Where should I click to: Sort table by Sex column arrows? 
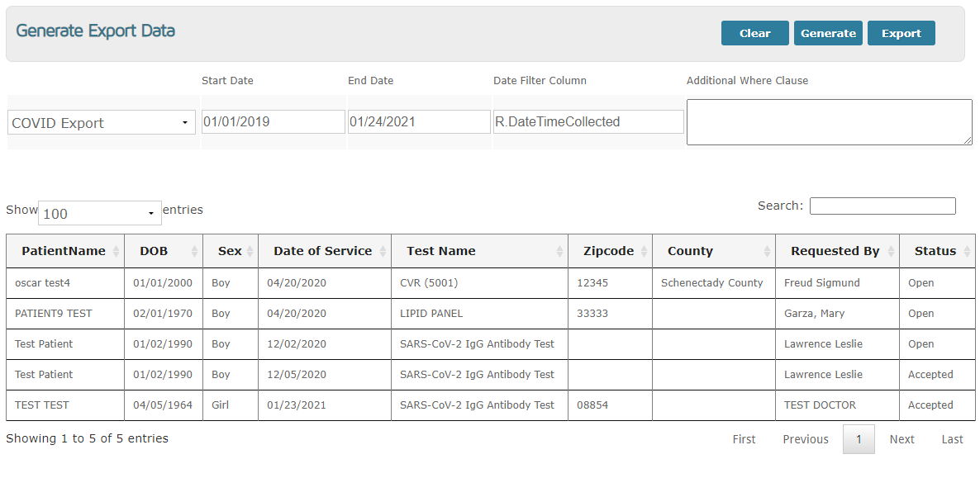click(250, 251)
